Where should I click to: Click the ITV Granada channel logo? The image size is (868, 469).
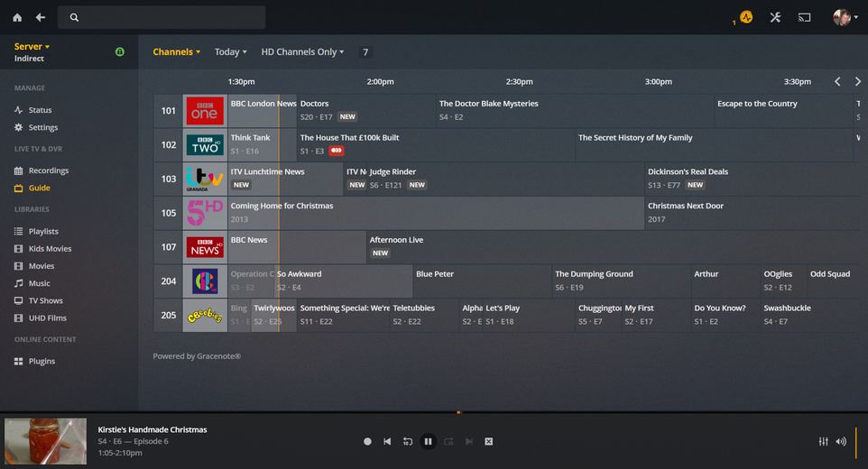pos(205,179)
